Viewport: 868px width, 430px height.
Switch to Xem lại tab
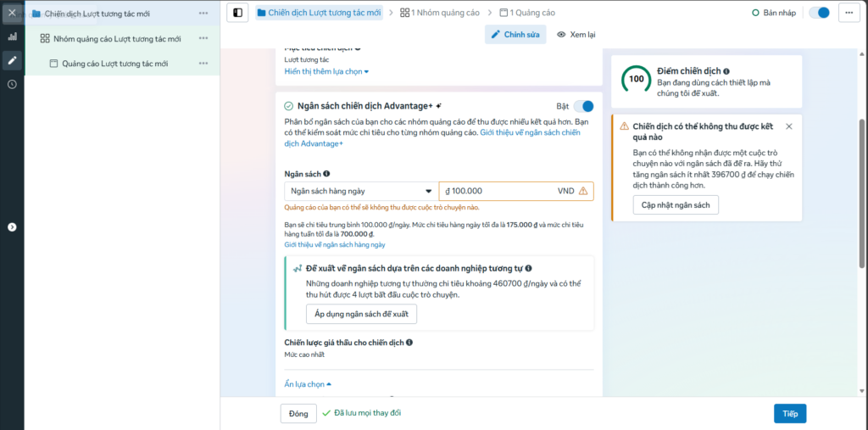click(x=576, y=35)
